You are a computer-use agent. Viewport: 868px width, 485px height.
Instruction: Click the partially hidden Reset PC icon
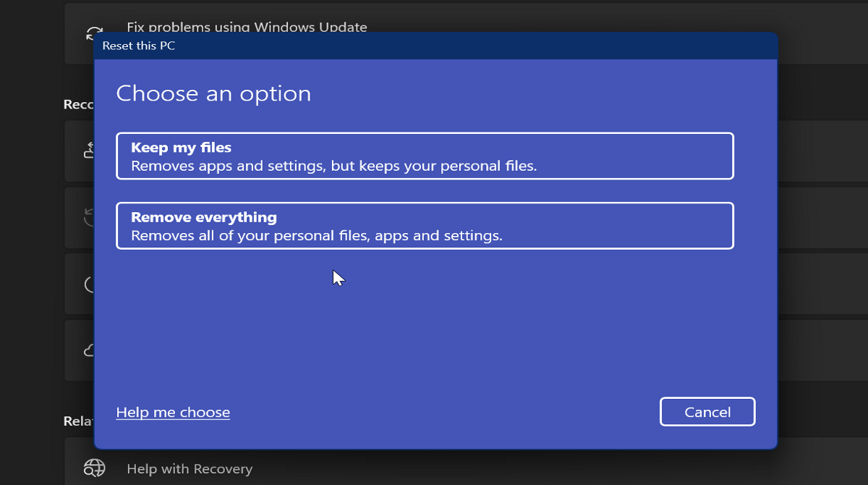(89, 150)
